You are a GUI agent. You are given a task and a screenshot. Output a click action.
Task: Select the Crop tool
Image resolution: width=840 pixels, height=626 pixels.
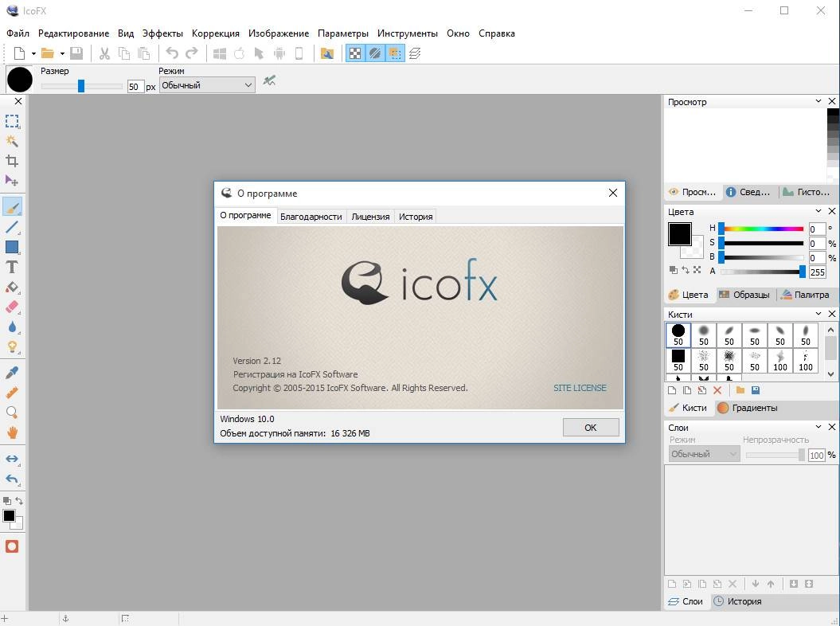point(12,161)
